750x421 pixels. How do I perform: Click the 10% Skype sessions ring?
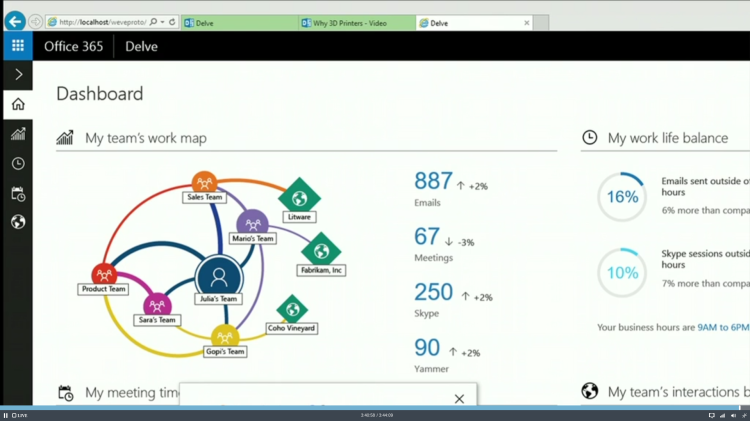[622, 273]
